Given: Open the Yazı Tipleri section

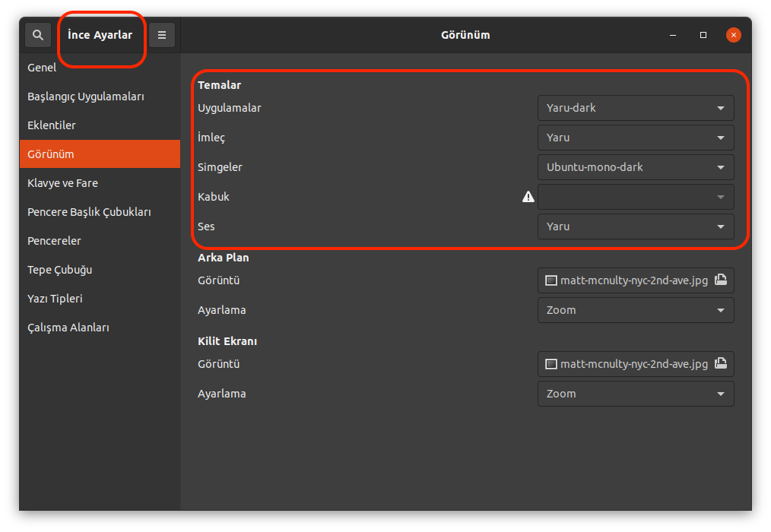Looking at the screenshot, I should [55, 299].
